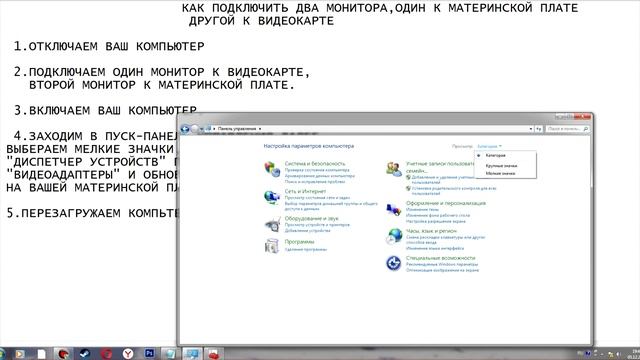Click the refresh button beside the address bar
This screenshot has width=640, height=360.
click(539, 129)
